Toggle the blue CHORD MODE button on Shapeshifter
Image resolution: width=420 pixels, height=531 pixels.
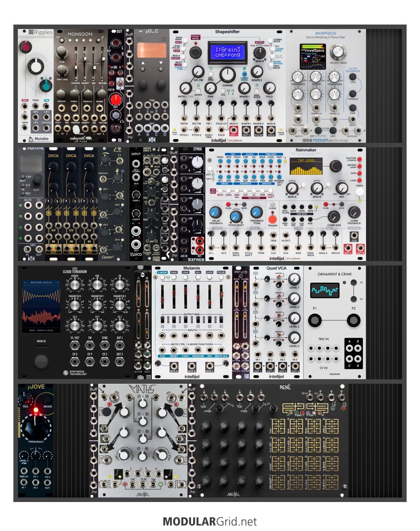[245, 74]
